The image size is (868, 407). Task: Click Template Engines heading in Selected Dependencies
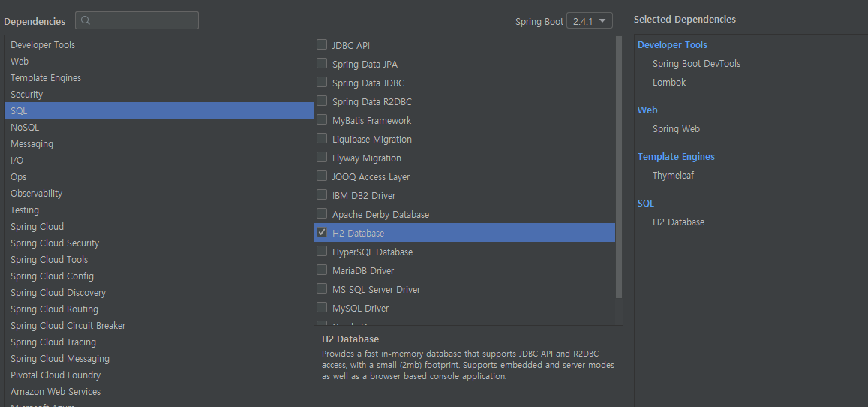pos(676,157)
